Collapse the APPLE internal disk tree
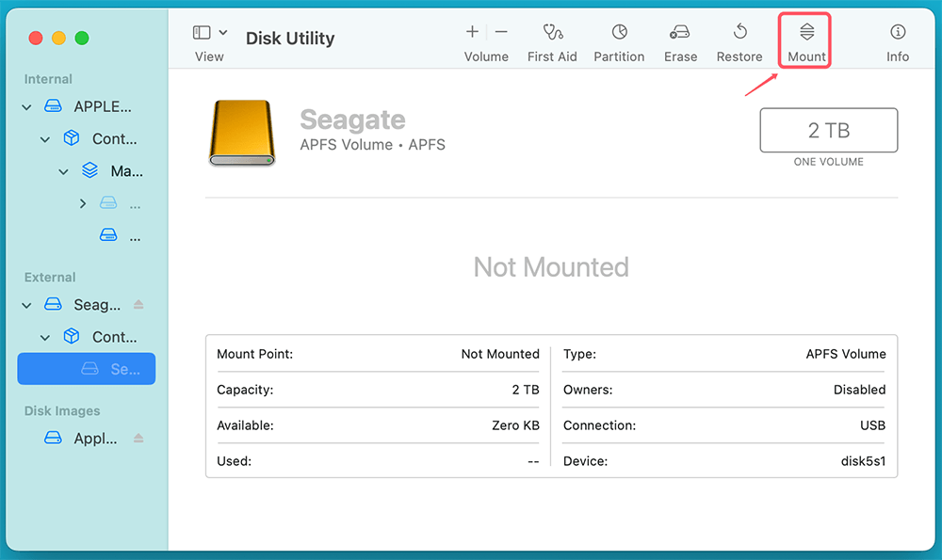The width and height of the screenshot is (942, 560). 25,106
